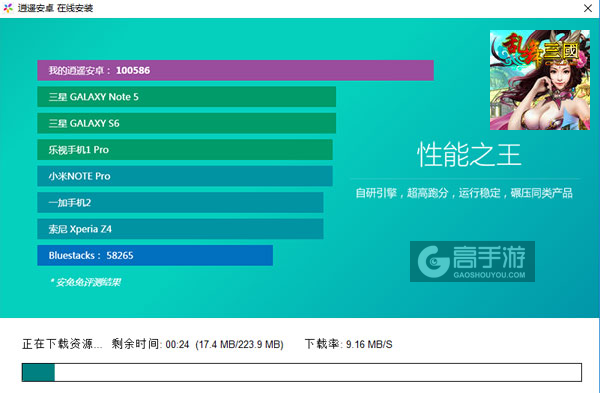Click the 逍遥安卓 app icon in title bar

pos(8,8)
